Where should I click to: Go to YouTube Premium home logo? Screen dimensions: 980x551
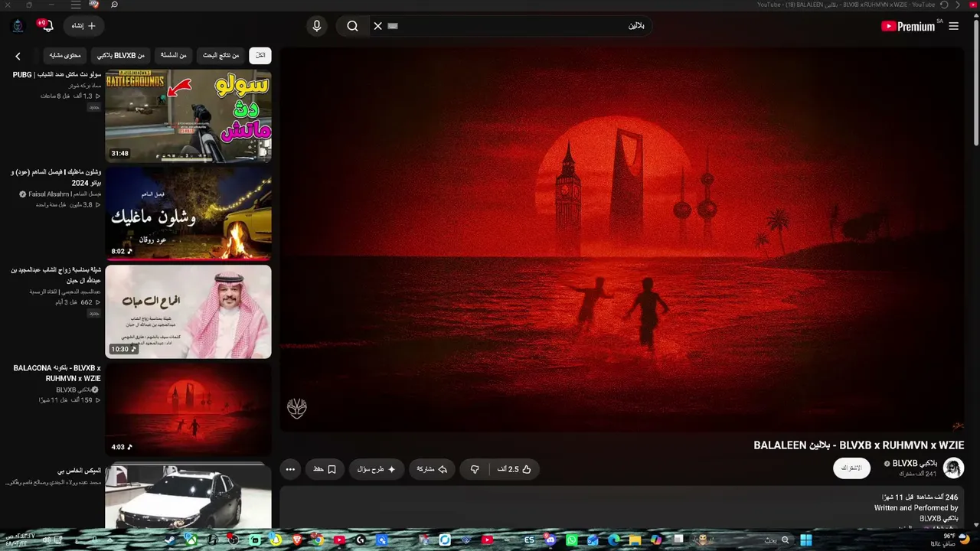coord(908,26)
